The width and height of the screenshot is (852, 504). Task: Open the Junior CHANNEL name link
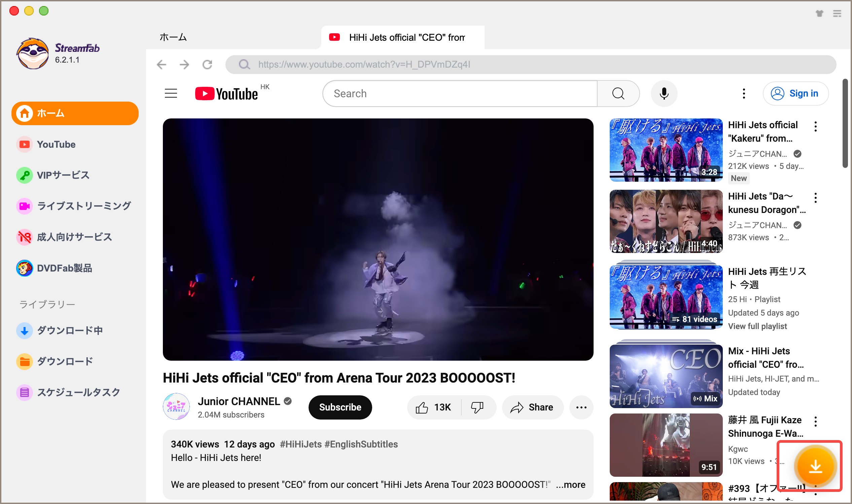239,401
